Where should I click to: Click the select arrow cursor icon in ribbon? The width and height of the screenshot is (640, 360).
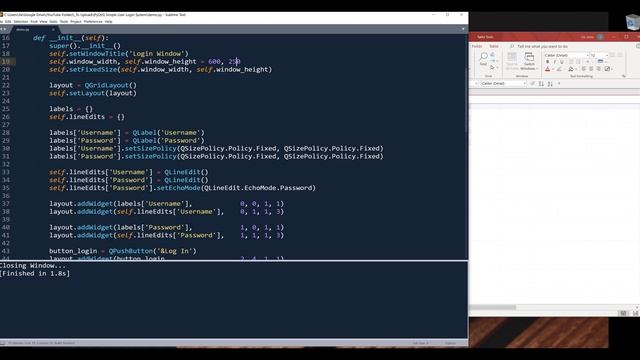[x=492, y=67]
